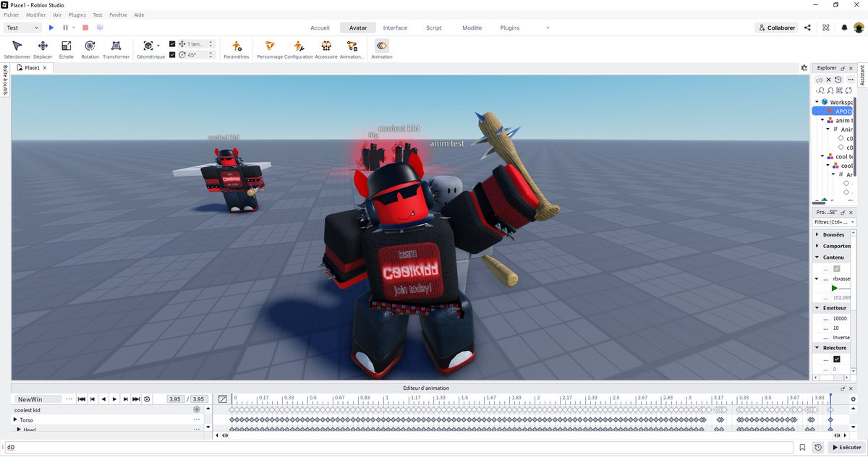Screen dimensions: 868x460
Task: Pause the running test
Action: click(x=65, y=27)
